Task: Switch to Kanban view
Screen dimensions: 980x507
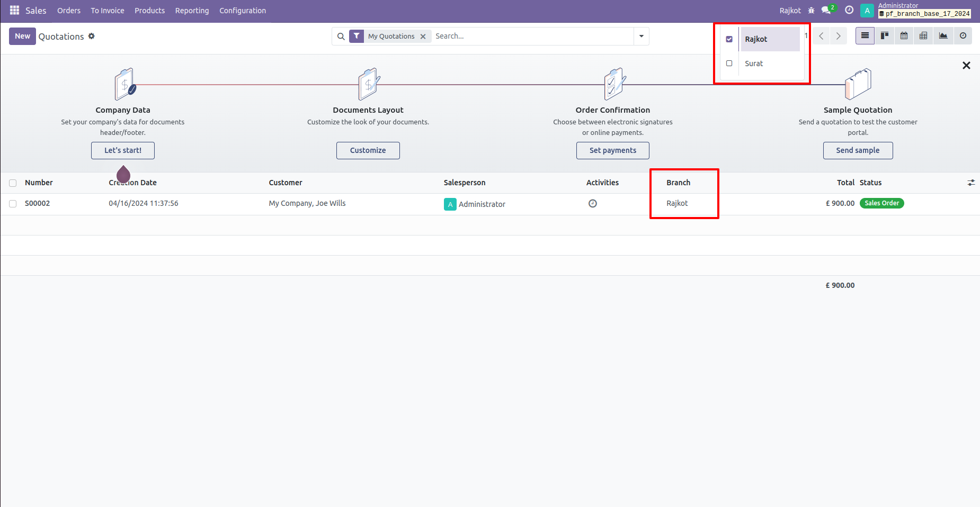Action: point(884,36)
